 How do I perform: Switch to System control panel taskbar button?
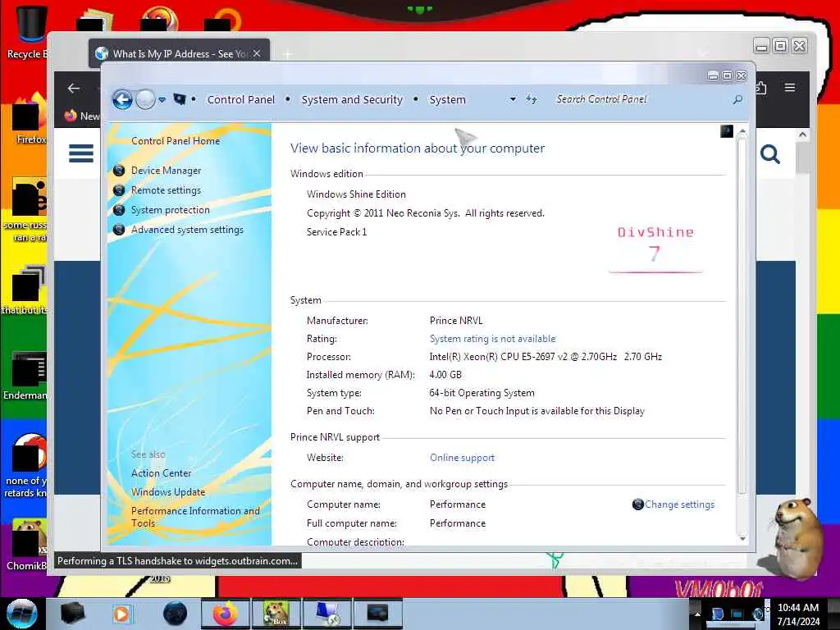point(326,614)
